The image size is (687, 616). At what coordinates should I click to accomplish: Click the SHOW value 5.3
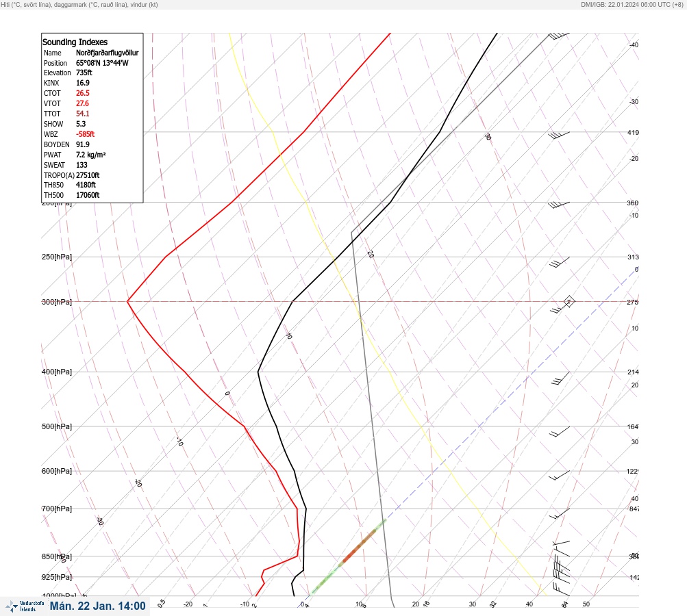[x=81, y=124]
